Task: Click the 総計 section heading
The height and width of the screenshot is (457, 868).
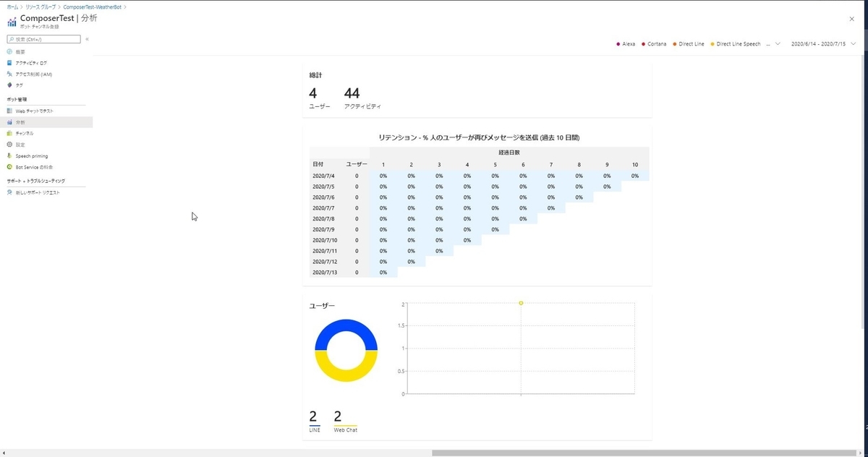Action: pyautogui.click(x=315, y=75)
